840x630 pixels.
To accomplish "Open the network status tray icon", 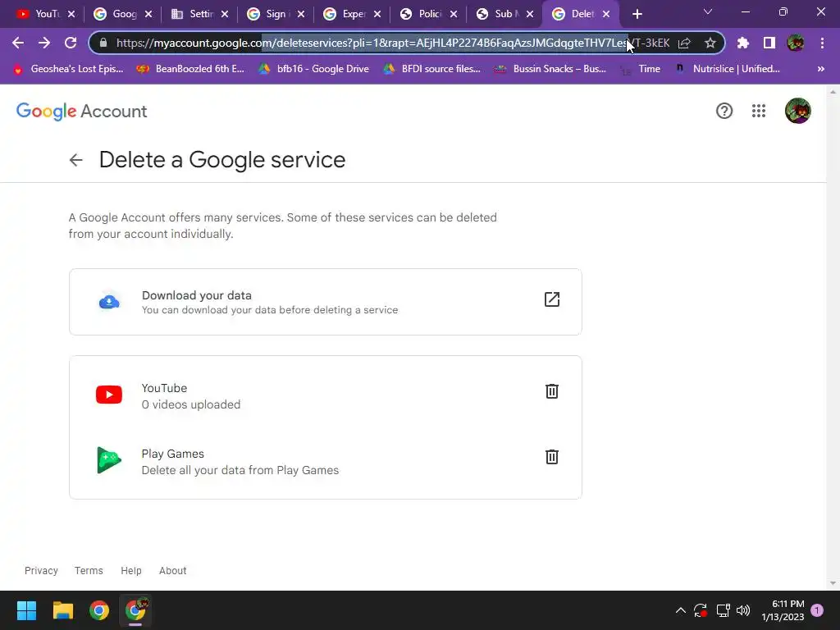I will [723, 610].
